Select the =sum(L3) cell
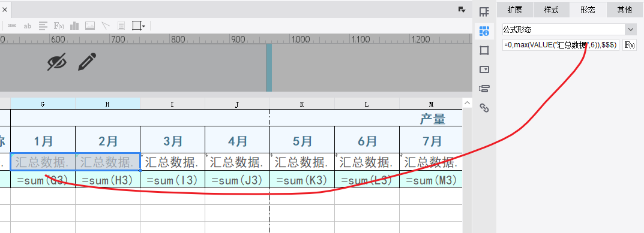The width and height of the screenshot is (644, 233). (x=367, y=179)
